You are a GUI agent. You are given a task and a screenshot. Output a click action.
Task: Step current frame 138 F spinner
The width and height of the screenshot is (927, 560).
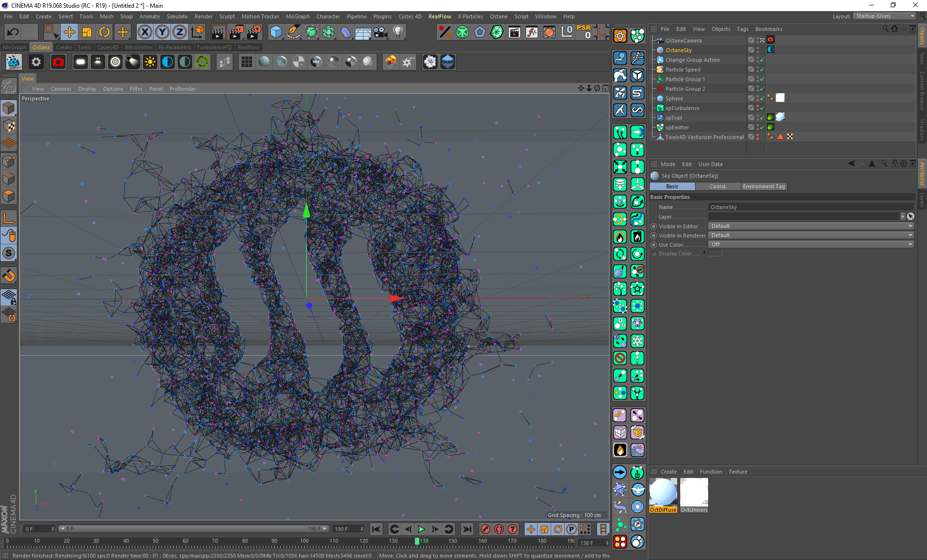point(607,543)
